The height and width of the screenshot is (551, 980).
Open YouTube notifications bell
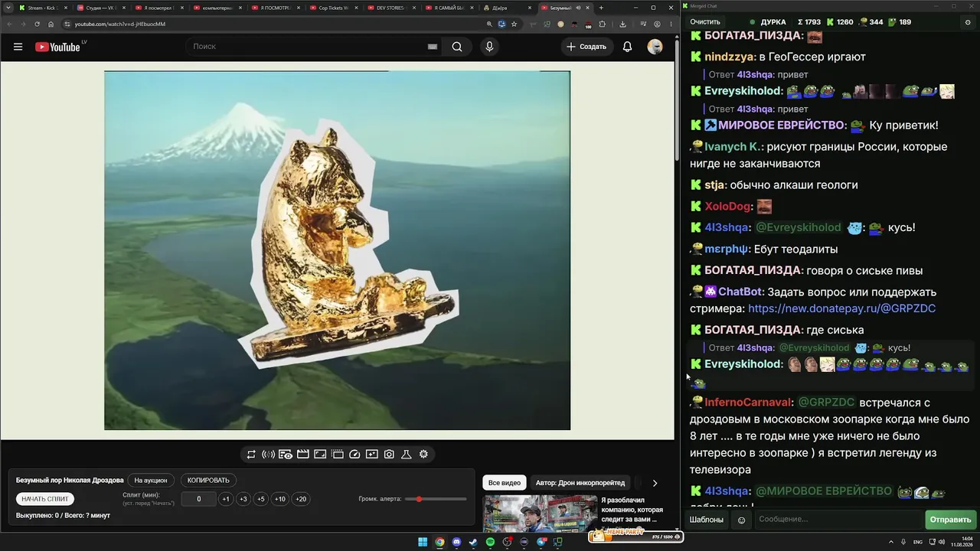(x=627, y=47)
